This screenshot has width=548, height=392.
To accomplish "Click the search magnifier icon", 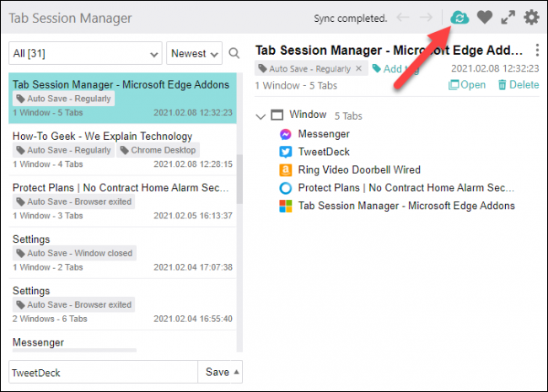I will pyautogui.click(x=234, y=54).
